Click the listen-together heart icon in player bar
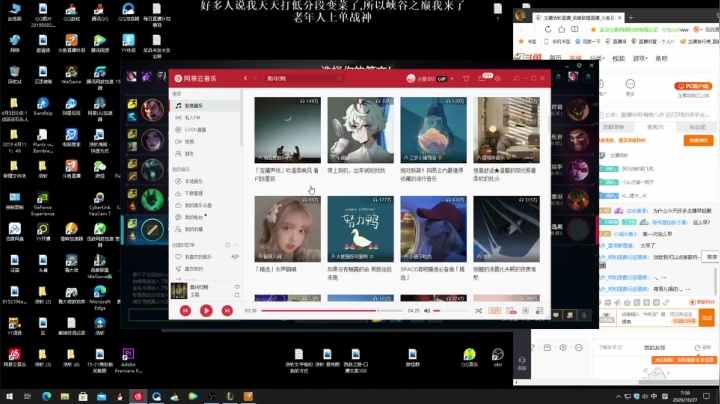The height and width of the screenshot is (404, 720). tap(511, 311)
